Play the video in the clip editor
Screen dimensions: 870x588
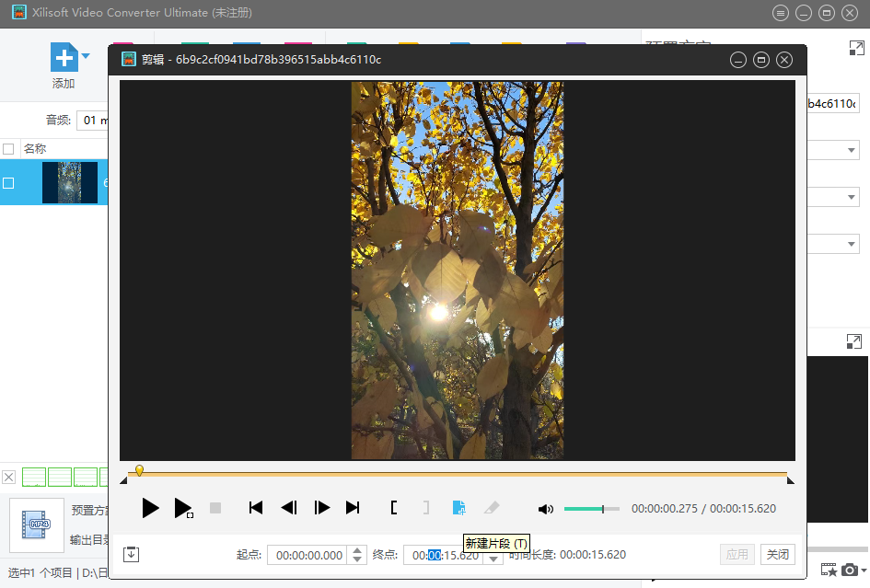151,507
